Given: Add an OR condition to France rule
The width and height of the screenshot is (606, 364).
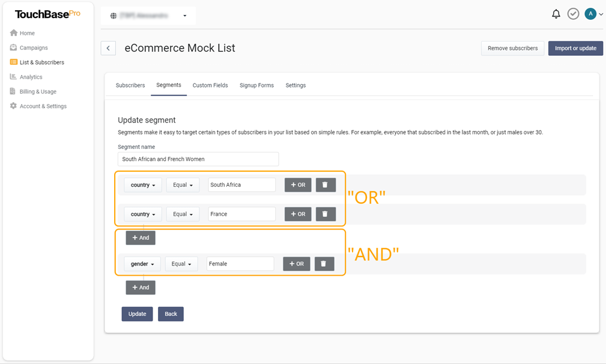Looking at the screenshot, I should tap(298, 214).
